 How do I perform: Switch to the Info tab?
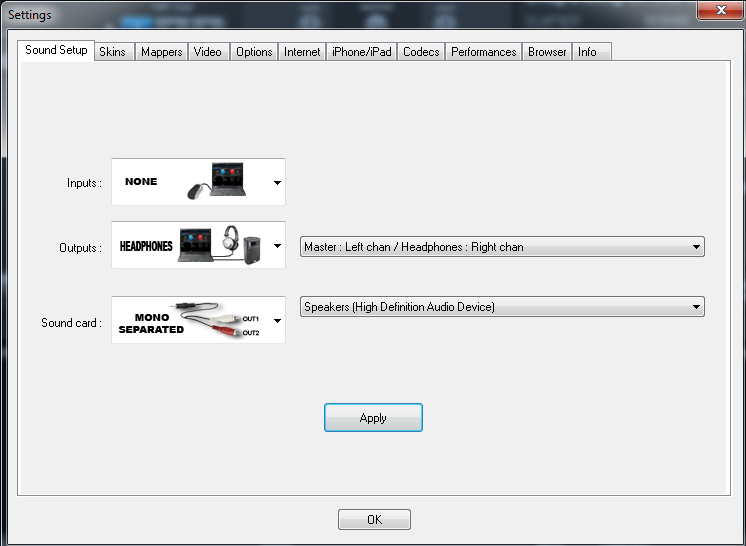(x=592, y=52)
